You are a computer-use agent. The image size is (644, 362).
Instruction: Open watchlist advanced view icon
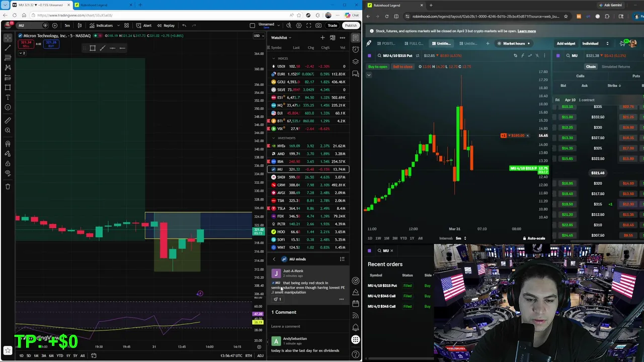(333, 38)
